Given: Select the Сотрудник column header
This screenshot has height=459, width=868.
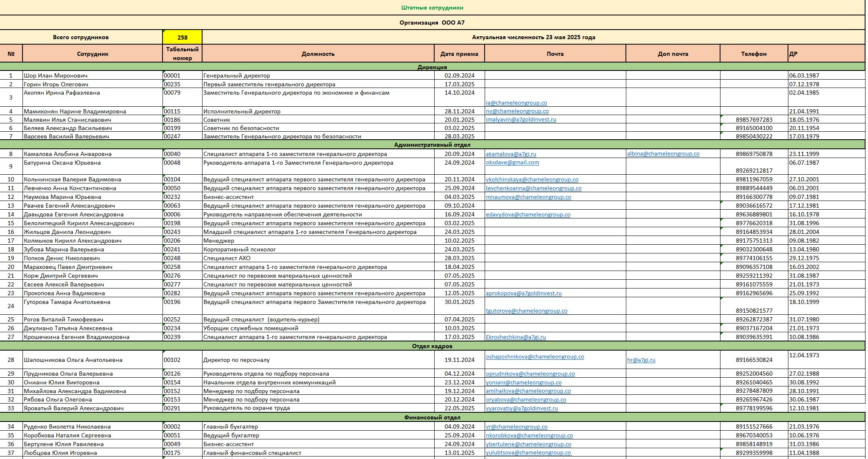Looking at the screenshot, I should [93, 54].
